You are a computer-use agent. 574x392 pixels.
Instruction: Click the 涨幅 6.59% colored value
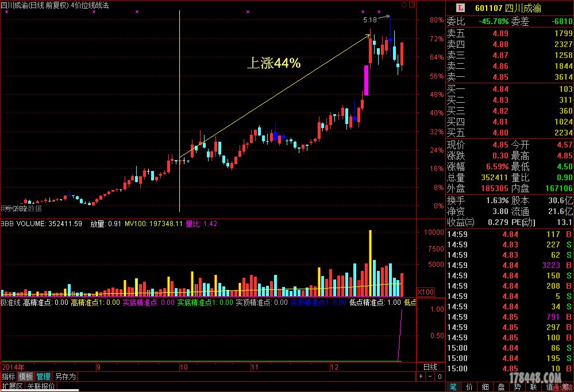(x=498, y=166)
